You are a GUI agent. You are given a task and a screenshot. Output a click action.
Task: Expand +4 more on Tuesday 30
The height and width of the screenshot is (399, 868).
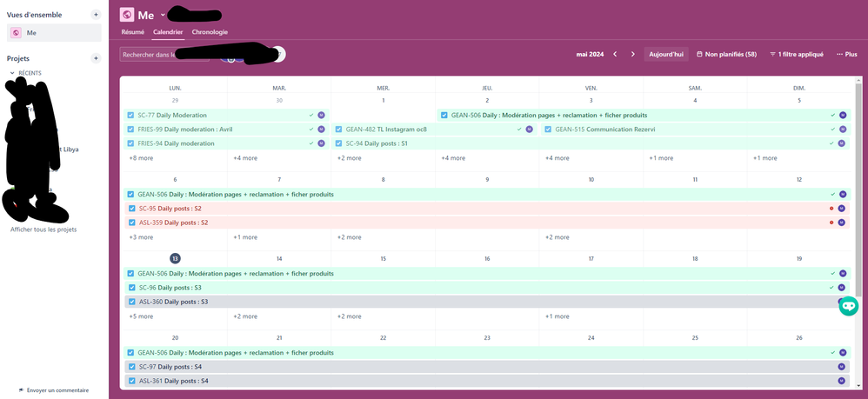(x=245, y=158)
